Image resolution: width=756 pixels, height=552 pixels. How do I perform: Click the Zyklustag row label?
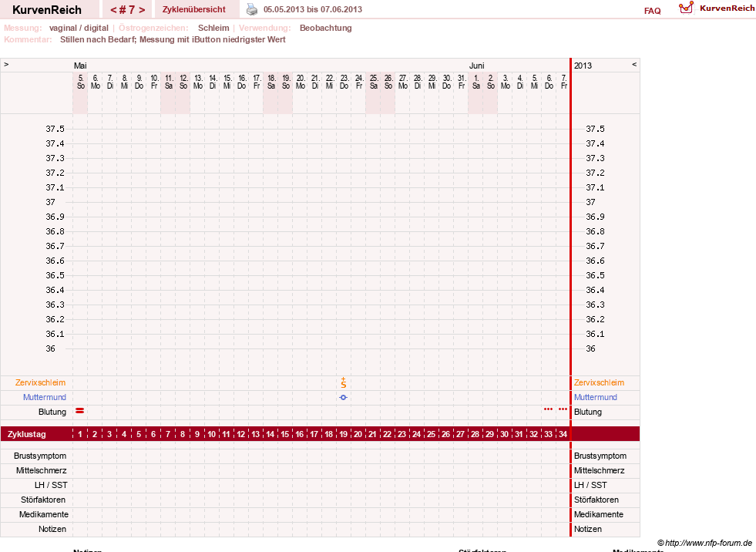pyautogui.click(x=26, y=434)
